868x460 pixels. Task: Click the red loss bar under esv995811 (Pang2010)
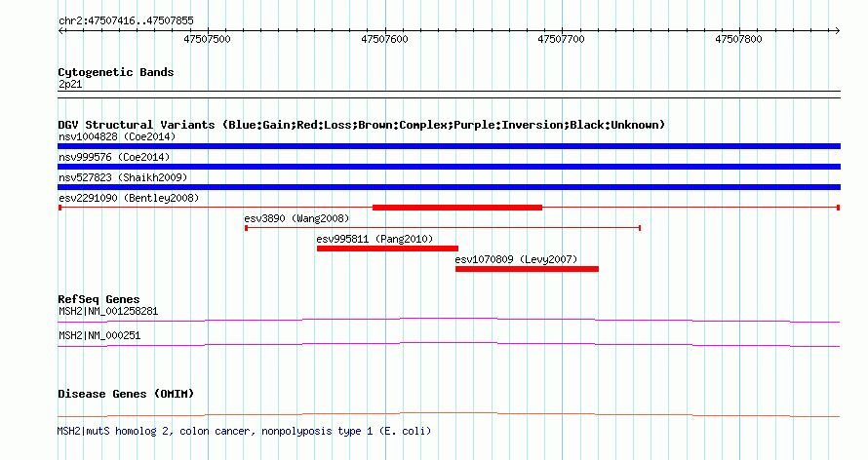(387, 249)
